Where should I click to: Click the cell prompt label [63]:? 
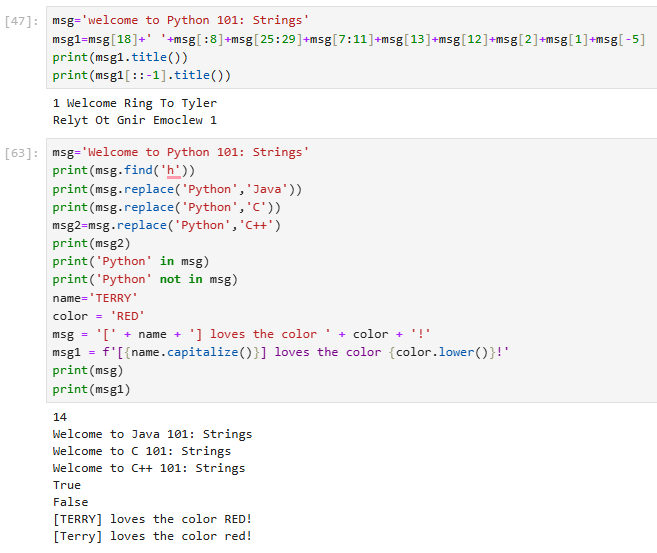click(21, 153)
